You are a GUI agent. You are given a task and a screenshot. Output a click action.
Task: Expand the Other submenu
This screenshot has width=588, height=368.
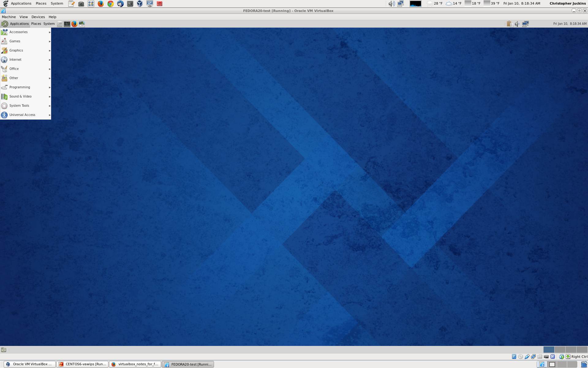tap(26, 78)
